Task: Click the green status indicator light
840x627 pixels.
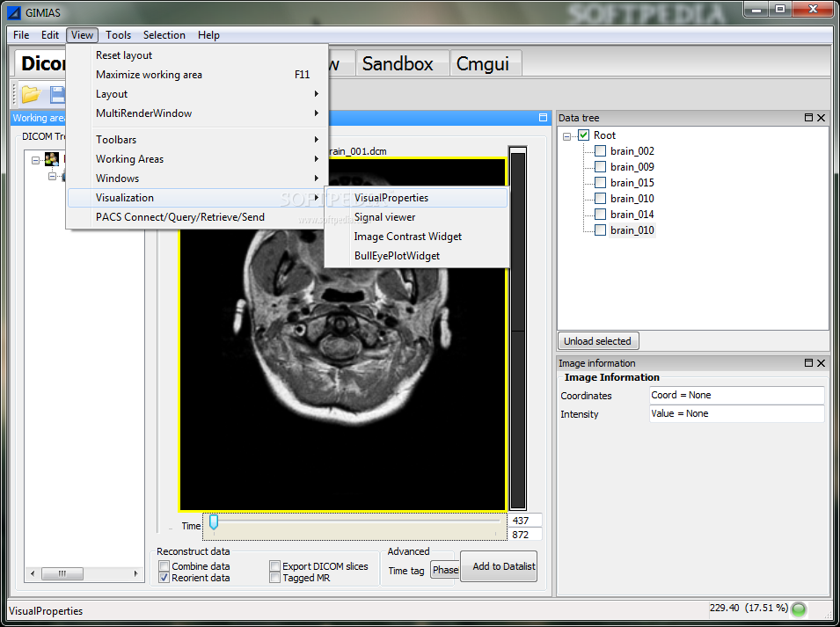Action: point(799,609)
